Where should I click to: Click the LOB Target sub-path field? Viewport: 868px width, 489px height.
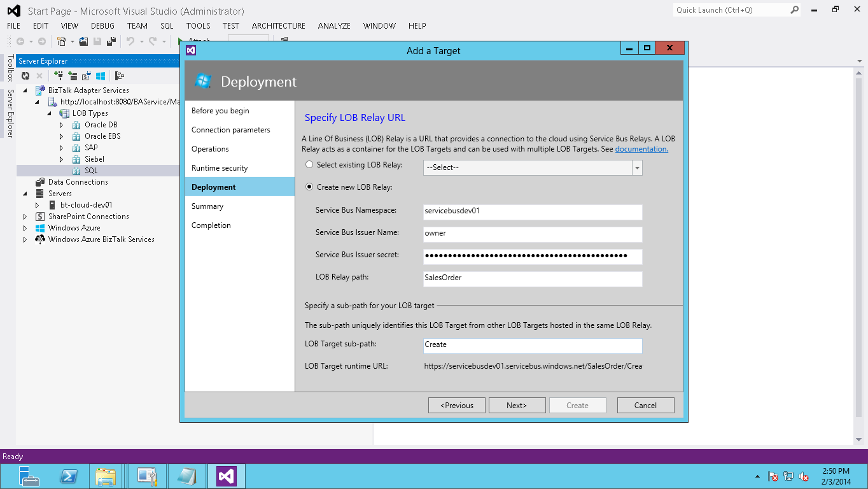pos(533,345)
